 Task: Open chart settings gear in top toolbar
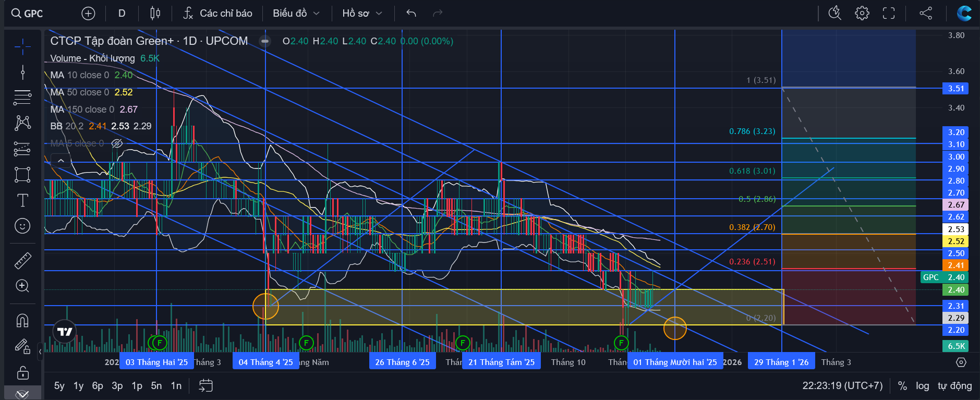[x=862, y=14]
